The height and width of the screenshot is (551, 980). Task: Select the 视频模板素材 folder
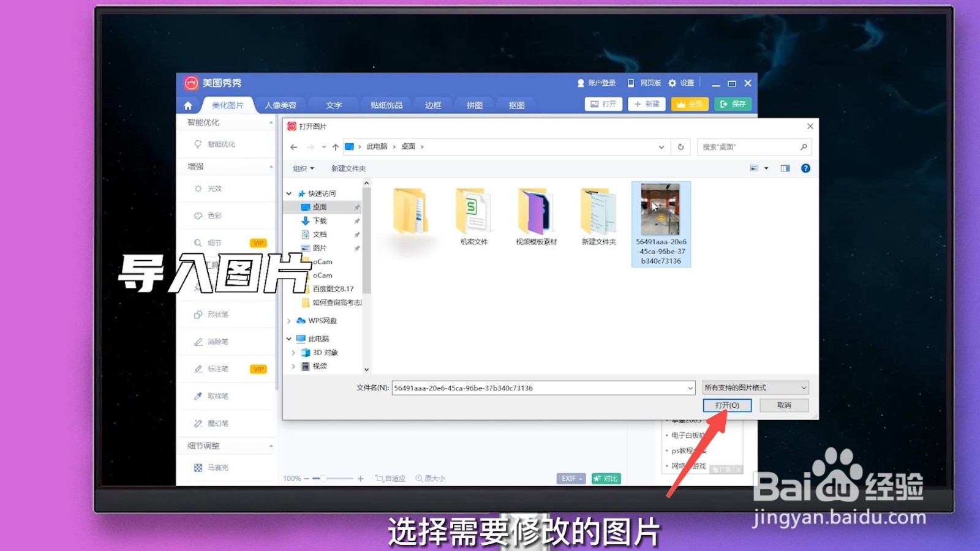(x=537, y=217)
